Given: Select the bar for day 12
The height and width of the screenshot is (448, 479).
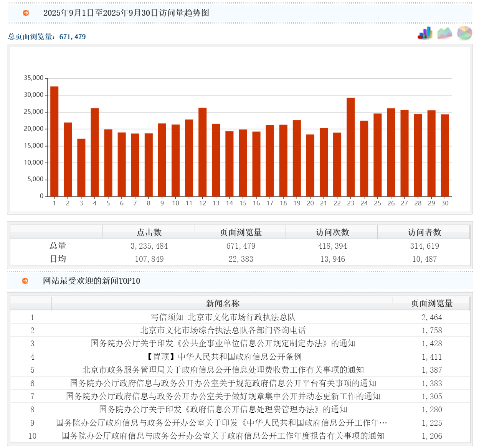Looking at the screenshot, I should pos(202,152).
